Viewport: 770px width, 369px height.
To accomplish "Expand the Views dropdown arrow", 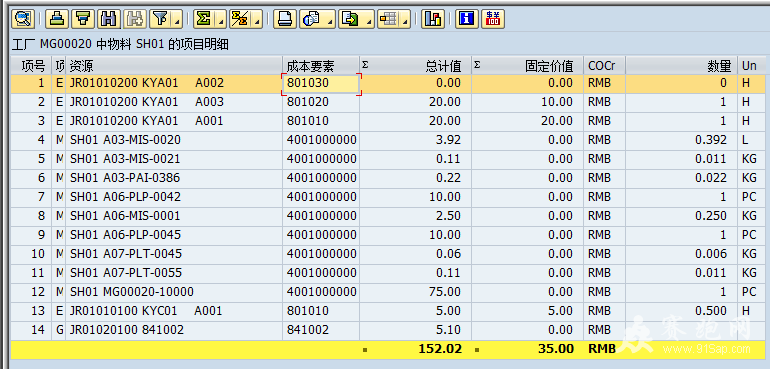I will coord(330,20).
